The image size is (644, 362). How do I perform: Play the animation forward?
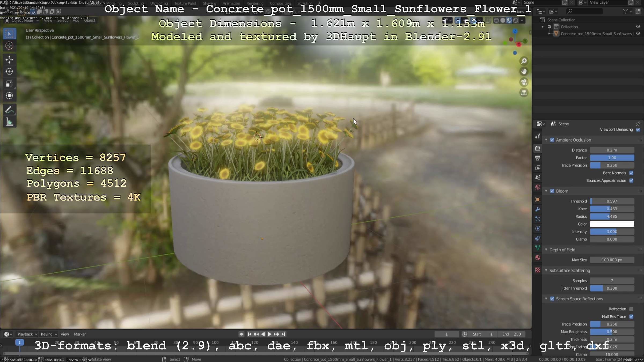click(x=270, y=334)
